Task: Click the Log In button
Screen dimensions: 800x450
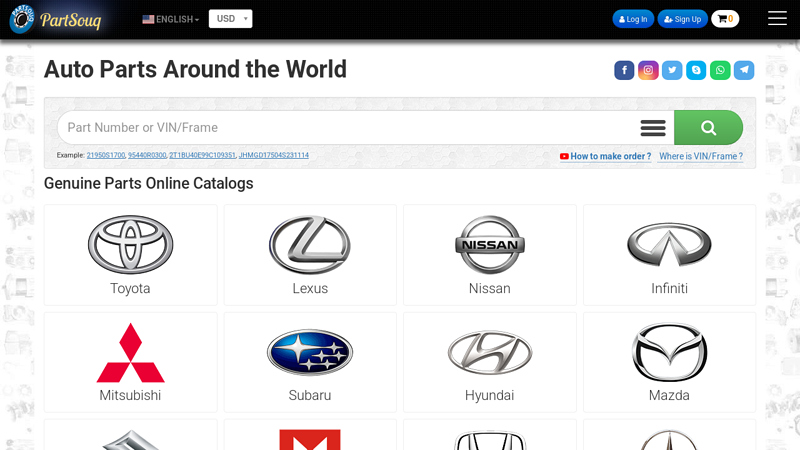Action: [x=633, y=19]
